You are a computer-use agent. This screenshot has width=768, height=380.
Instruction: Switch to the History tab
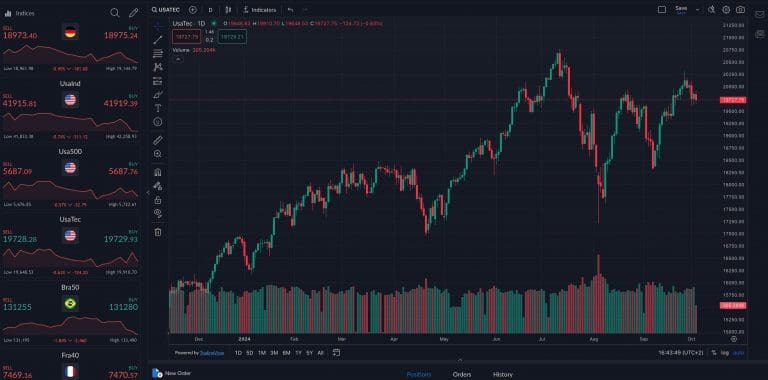[x=503, y=375]
